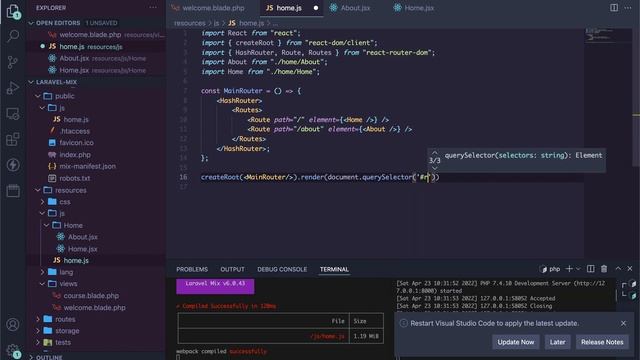
Task: Click unsaved dot on home.js tab
Action: pyautogui.click(x=316, y=8)
